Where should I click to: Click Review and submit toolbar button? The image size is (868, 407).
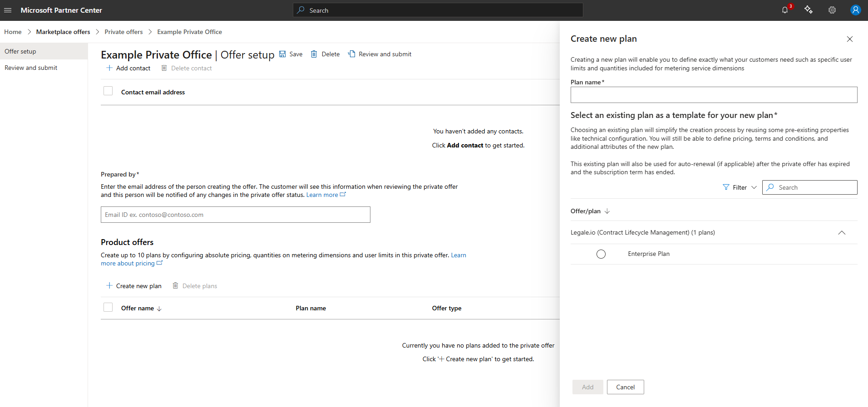click(x=380, y=54)
